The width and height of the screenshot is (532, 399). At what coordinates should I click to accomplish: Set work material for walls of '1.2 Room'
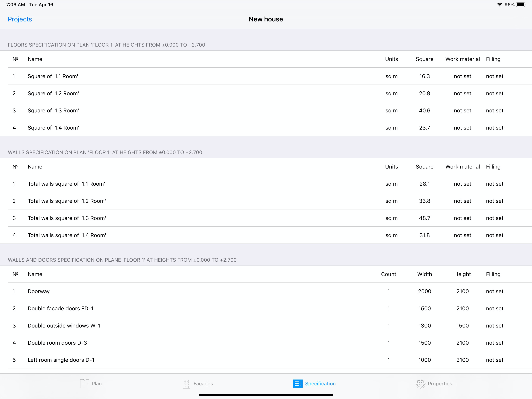click(x=462, y=201)
